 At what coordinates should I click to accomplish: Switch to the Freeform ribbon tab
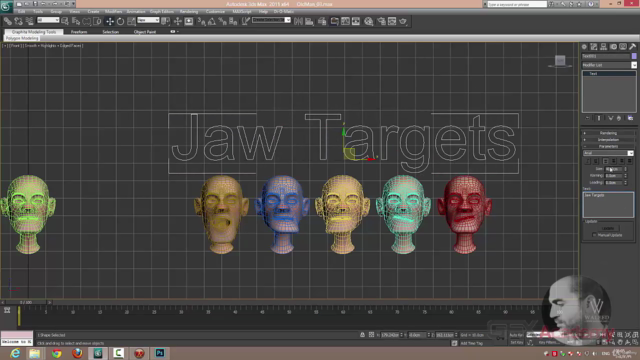pyautogui.click(x=79, y=32)
